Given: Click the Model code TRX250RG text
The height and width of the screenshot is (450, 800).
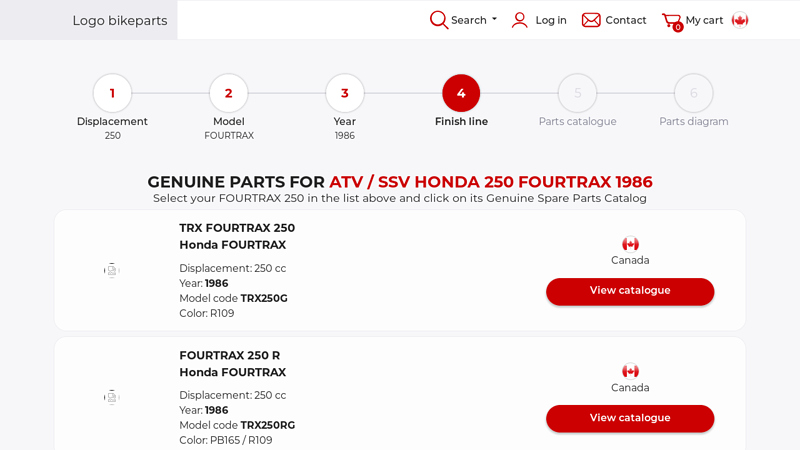Looking at the screenshot, I should [x=237, y=426].
